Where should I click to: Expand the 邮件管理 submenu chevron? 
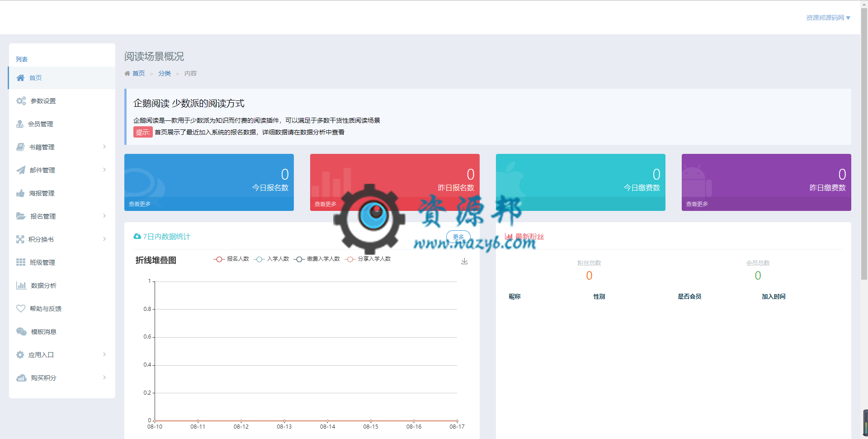104,170
